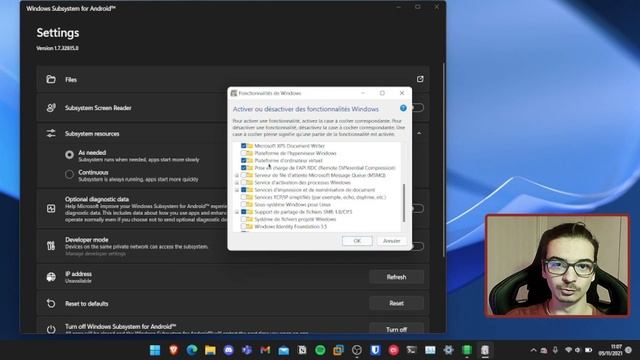Click Annuler to cancel the features dialog
The image size is (640, 360).
(391, 241)
